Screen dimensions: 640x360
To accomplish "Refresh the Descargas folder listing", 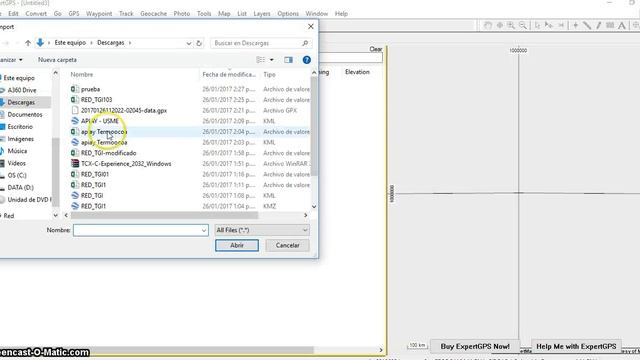I will point(199,43).
